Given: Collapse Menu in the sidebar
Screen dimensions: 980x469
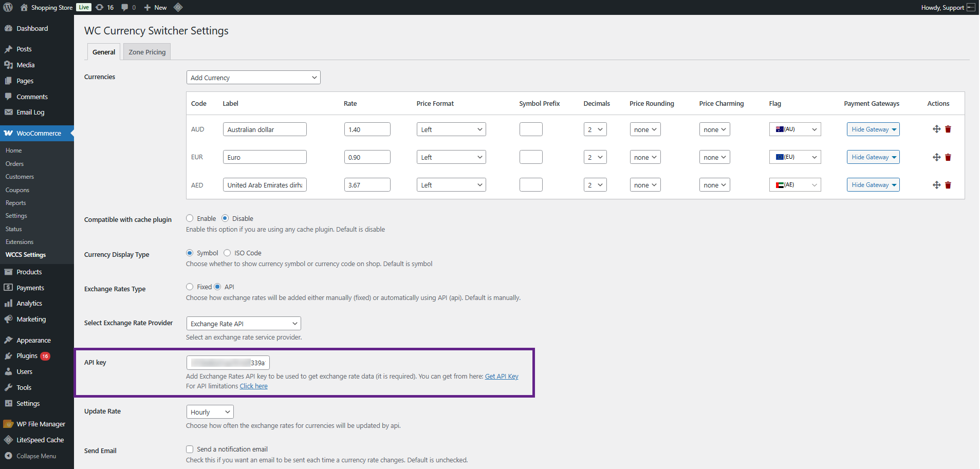Looking at the screenshot, I should coord(36,456).
